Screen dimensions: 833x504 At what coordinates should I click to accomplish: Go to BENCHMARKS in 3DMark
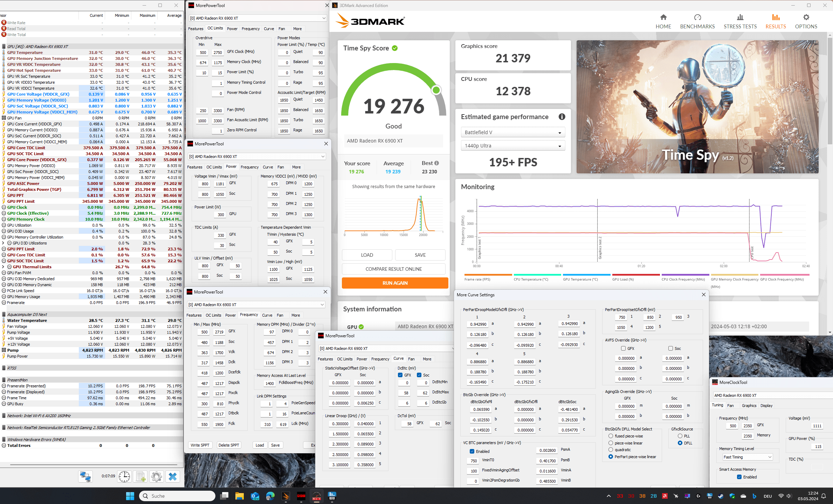(x=697, y=21)
